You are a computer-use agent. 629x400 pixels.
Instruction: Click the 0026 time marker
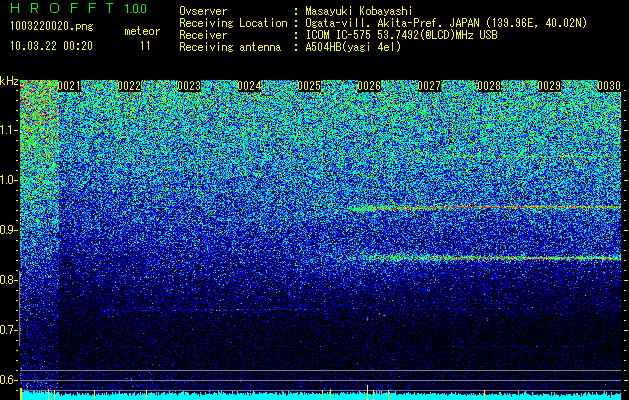pos(369,86)
